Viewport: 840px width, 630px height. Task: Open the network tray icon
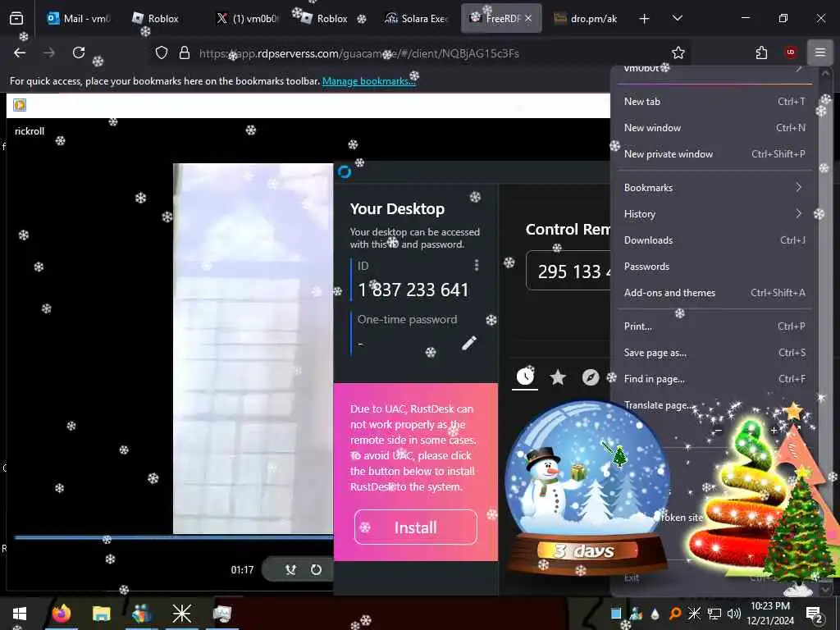click(x=714, y=614)
